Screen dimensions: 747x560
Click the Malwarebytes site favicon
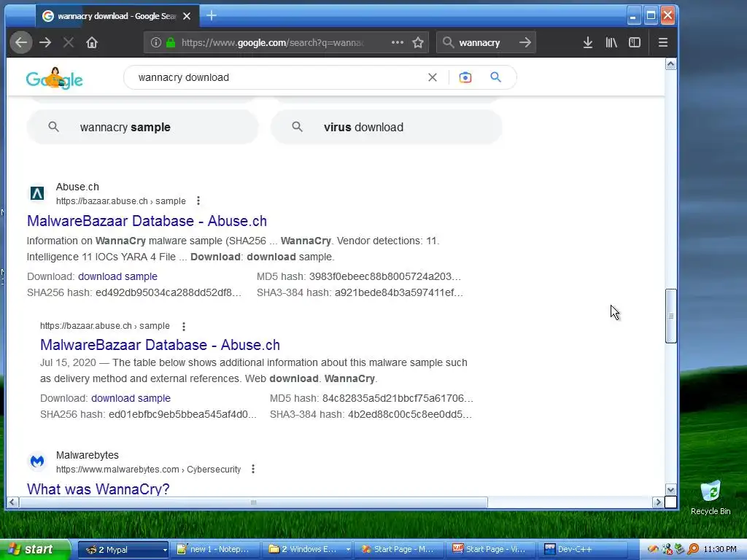tap(37, 462)
